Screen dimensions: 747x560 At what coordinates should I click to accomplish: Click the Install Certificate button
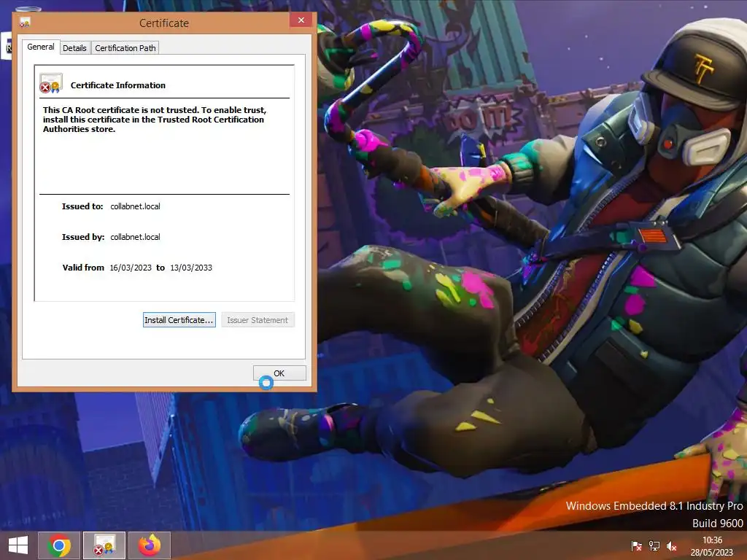point(179,320)
